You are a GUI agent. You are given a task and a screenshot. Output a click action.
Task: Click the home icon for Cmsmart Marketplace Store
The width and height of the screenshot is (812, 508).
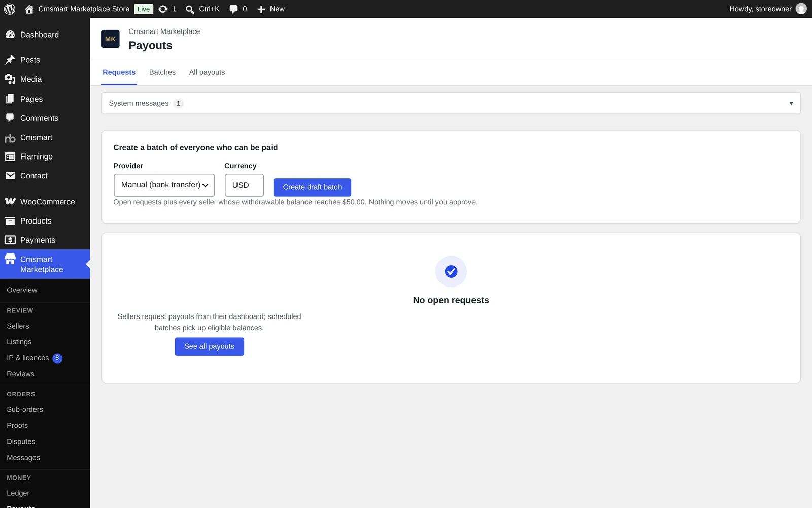[29, 9]
